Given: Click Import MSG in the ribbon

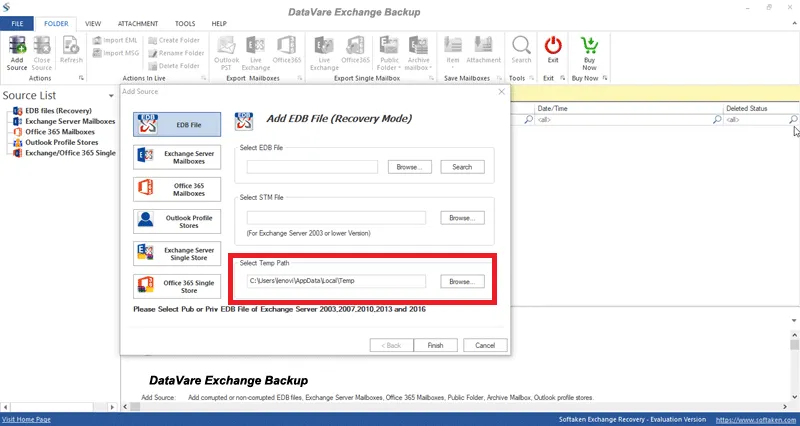Looking at the screenshot, I should [x=116, y=53].
